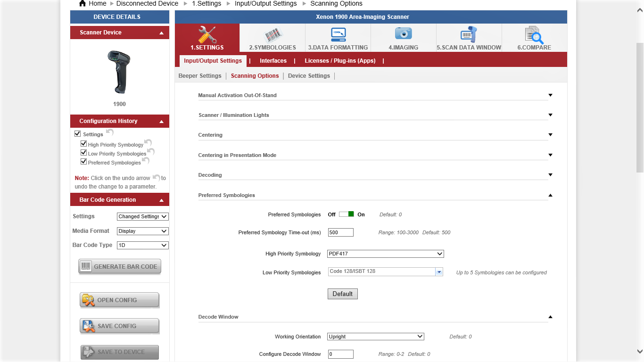This screenshot has width=644, height=362.
Task: Toggle the Preferred Symbologies Off/On switch
Action: point(347,214)
